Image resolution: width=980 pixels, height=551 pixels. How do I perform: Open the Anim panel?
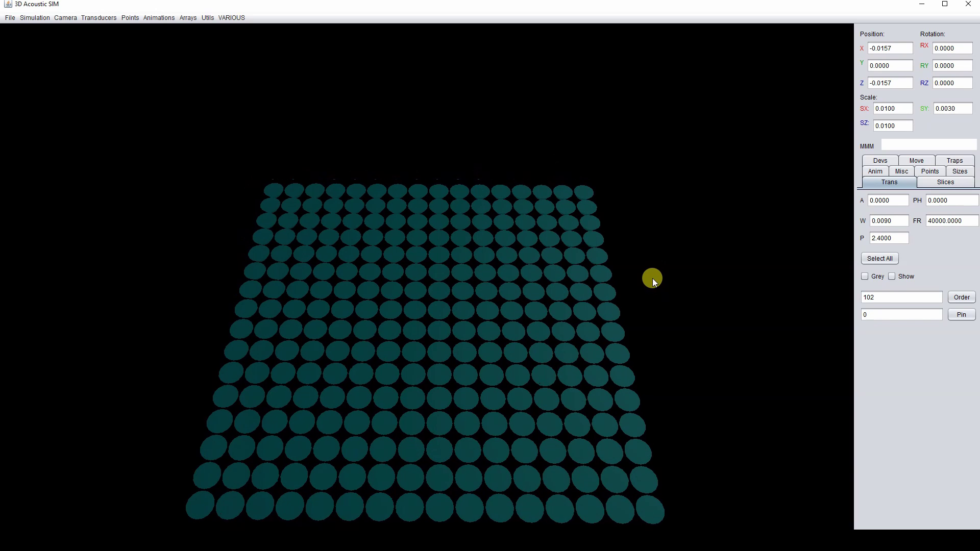tap(875, 171)
